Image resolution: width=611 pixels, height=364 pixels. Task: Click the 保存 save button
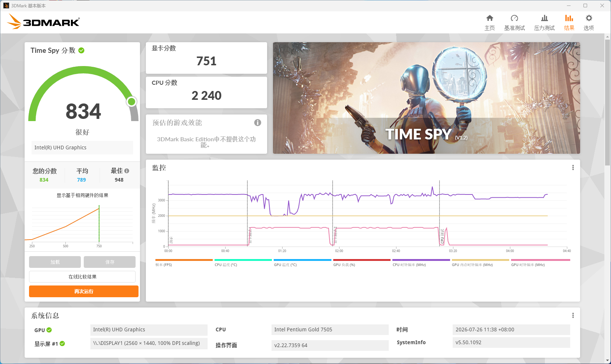[109, 262]
